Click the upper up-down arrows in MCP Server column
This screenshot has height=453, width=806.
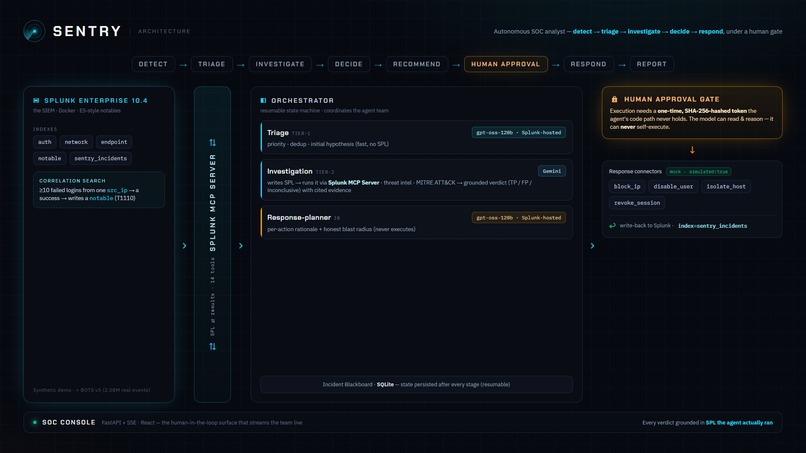point(212,142)
